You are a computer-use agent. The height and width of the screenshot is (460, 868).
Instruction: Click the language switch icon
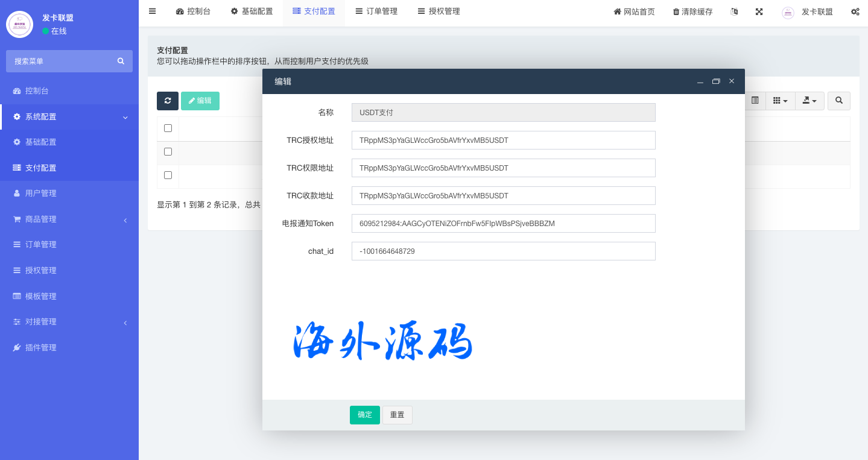coord(734,11)
